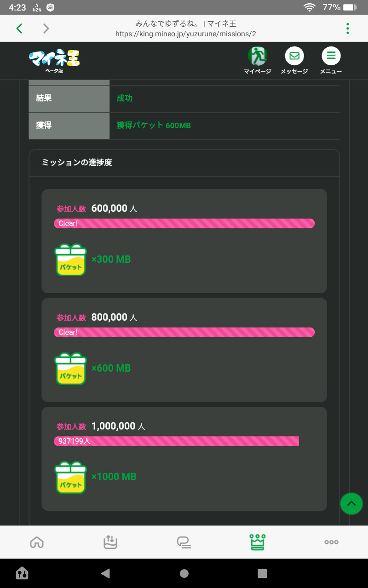
Task: Open browser three-dot overflow menu
Action: (x=348, y=28)
